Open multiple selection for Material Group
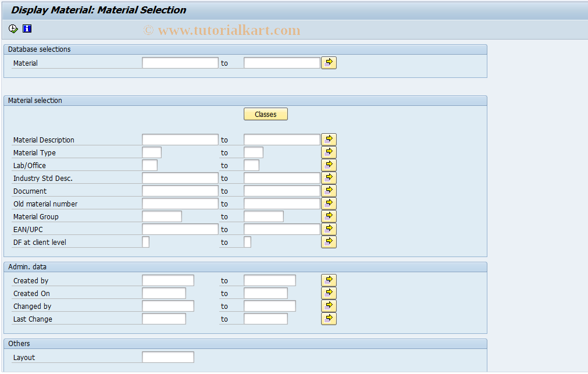Screen dimensions: 588x374 [329, 216]
